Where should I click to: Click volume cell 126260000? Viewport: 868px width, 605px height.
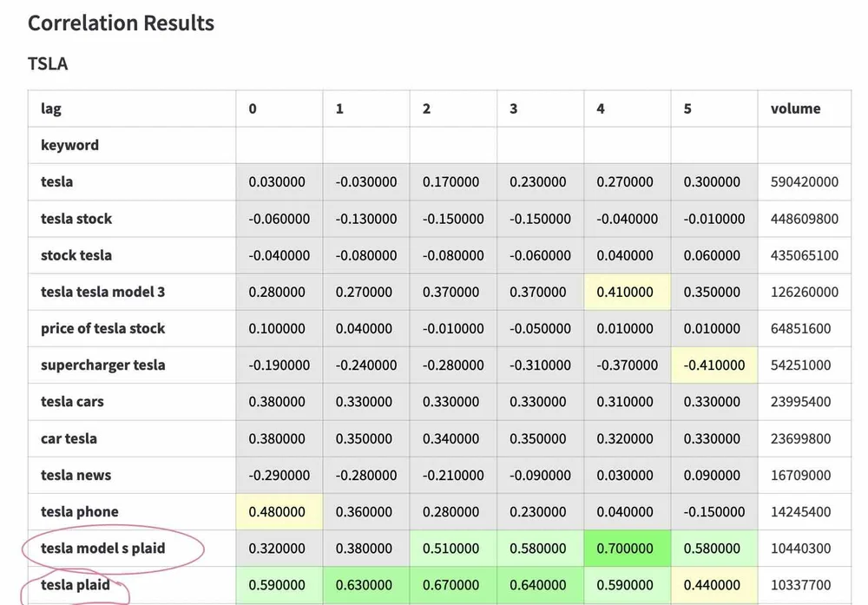805,292
